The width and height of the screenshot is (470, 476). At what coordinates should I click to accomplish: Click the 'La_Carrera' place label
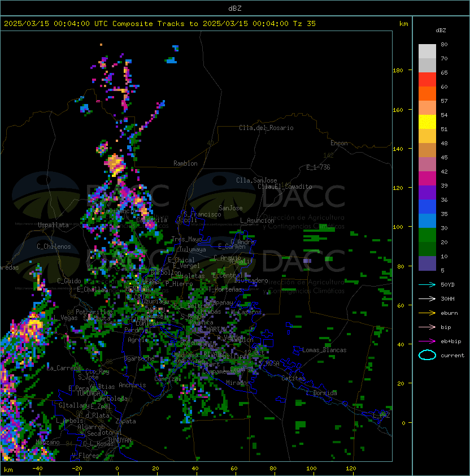pyautogui.click(x=63, y=368)
